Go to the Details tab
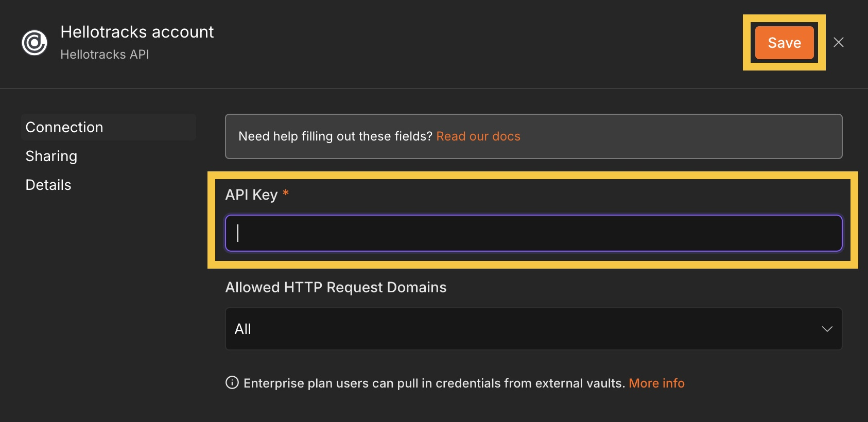Image resolution: width=868 pixels, height=422 pixels. (x=48, y=185)
